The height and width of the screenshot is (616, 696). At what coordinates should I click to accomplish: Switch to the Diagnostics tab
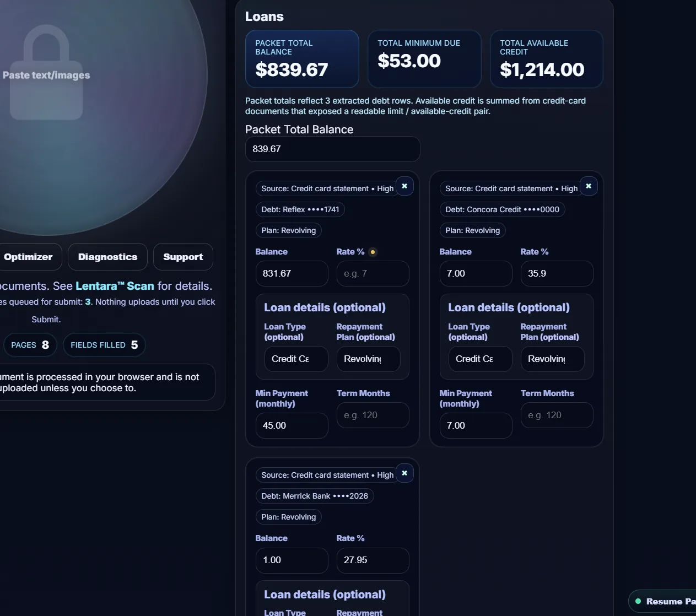pyautogui.click(x=107, y=257)
